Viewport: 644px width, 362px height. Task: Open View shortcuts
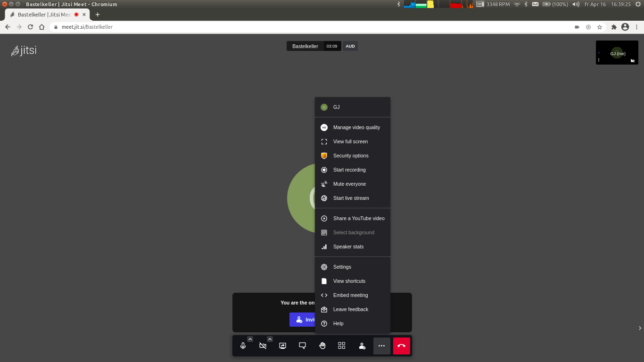[349, 281]
